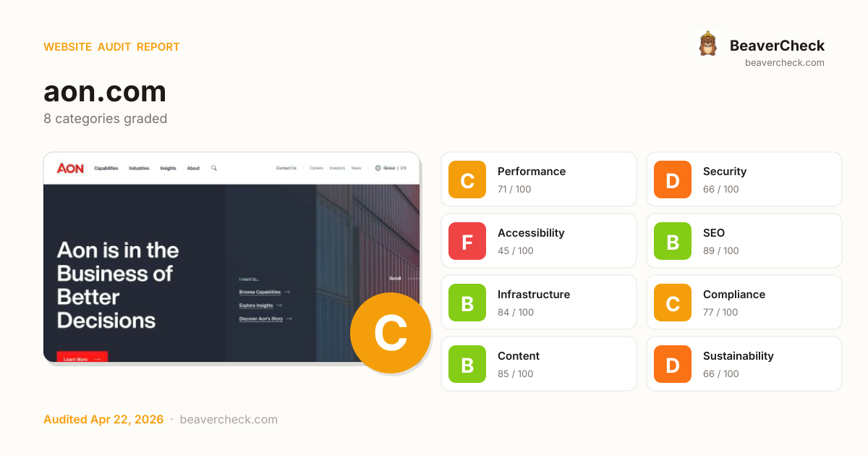
Task: Click the red F Accessibility grade badge
Action: coord(467,241)
